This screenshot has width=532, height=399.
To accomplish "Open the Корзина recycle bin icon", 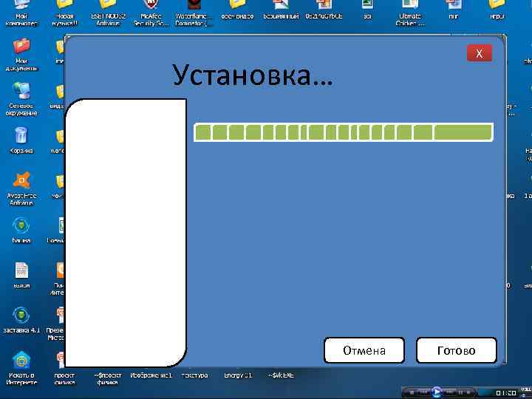I will tap(21, 140).
